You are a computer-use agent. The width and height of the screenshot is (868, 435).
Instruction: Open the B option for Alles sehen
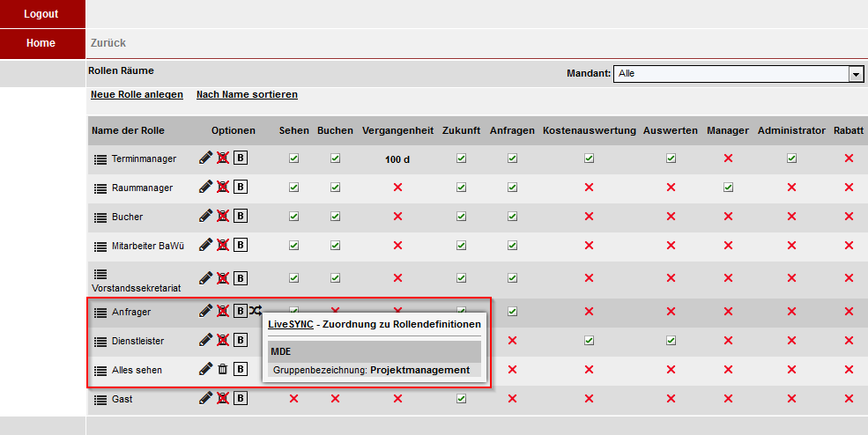[241, 369]
